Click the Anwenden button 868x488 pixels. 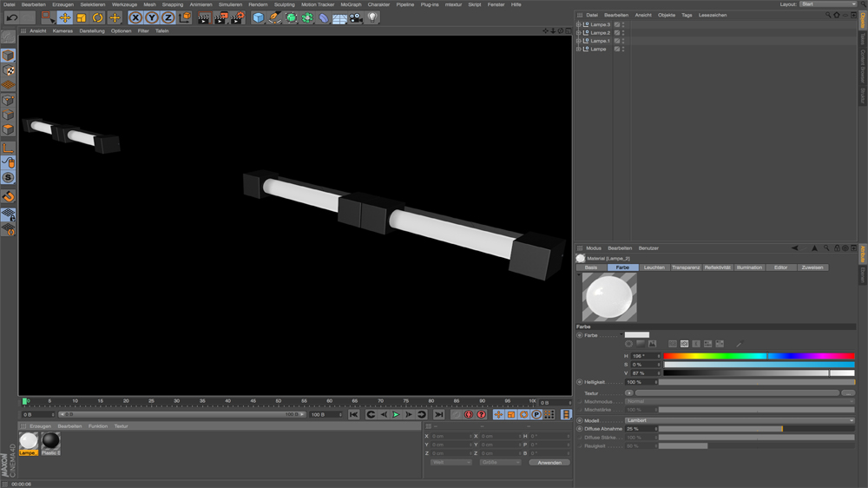[x=549, y=462]
